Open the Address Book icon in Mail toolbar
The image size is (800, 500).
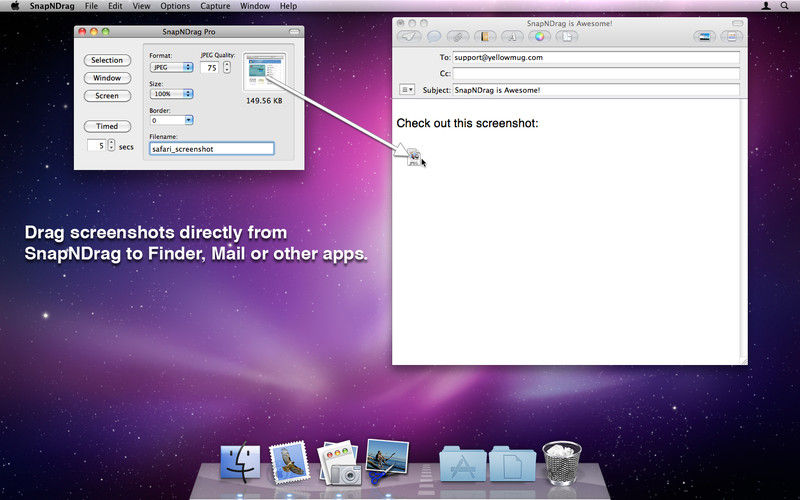(x=485, y=37)
